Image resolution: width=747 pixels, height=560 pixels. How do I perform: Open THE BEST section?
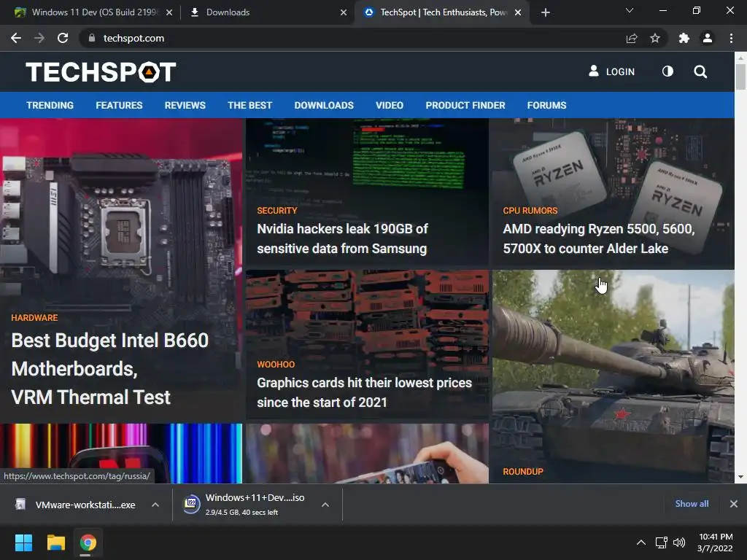(249, 105)
